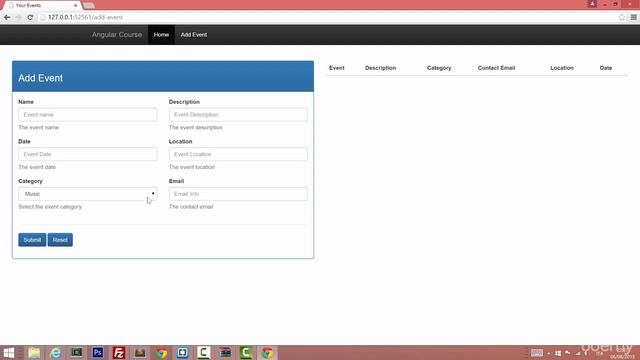Click the Location table column header
640x360 pixels.
[x=562, y=68]
